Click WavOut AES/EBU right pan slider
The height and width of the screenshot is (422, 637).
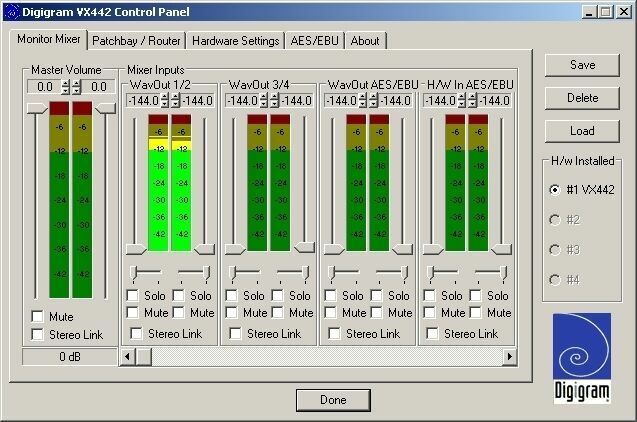click(405, 273)
